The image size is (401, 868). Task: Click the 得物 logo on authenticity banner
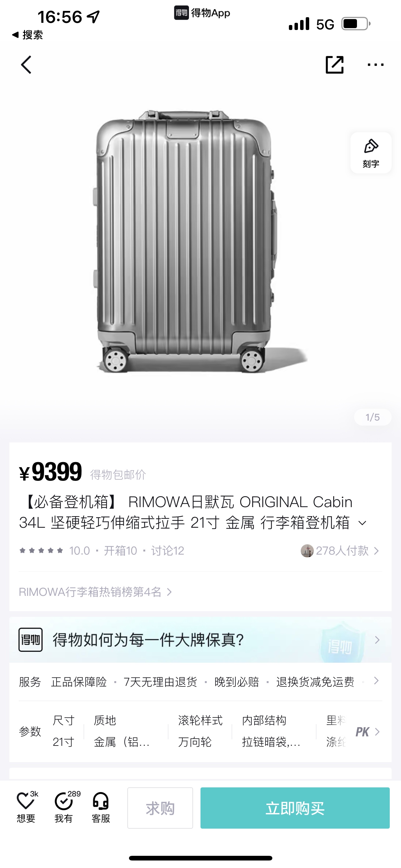pos(30,640)
